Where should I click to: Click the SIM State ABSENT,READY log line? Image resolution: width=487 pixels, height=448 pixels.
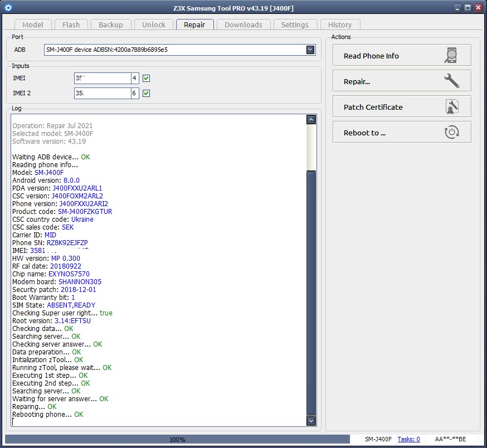[53, 305]
